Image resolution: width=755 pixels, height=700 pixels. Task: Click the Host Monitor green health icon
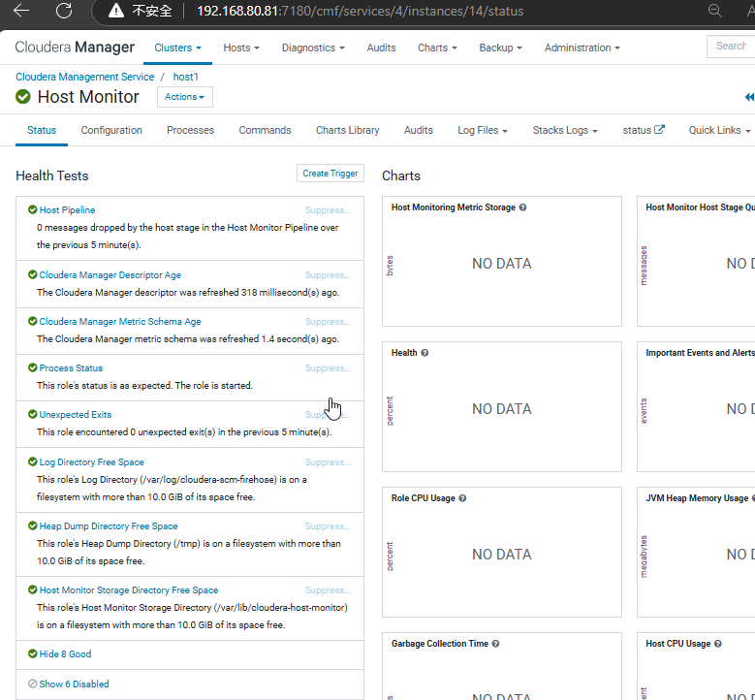pyautogui.click(x=23, y=97)
